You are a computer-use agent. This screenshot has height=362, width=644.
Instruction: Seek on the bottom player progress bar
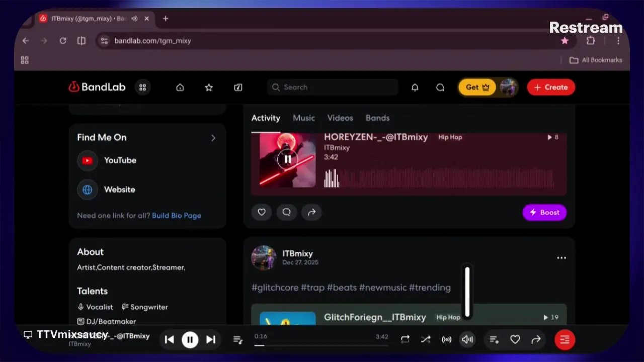click(321, 345)
